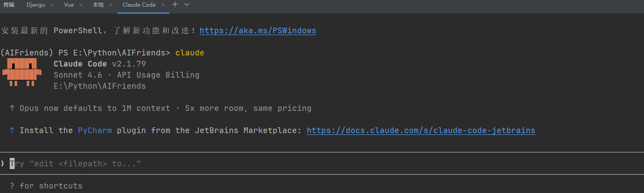Open the terminal options dropdown chevron
Screen dimensions: 644x193
click(x=187, y=4)
